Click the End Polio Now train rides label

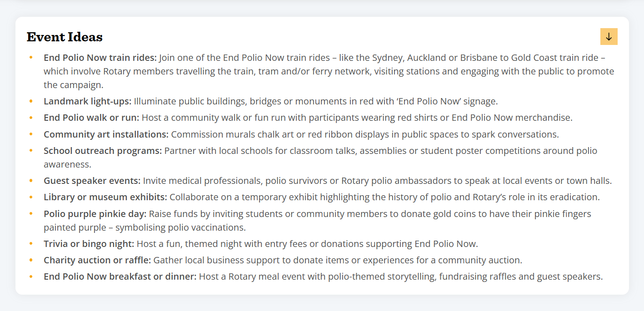[100, 58]
